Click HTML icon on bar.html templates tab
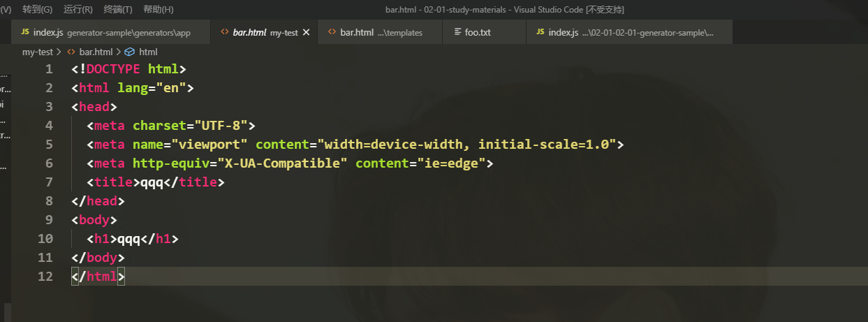Image resolution: width=868 pixels, height=322 pixels. (332, 32)
